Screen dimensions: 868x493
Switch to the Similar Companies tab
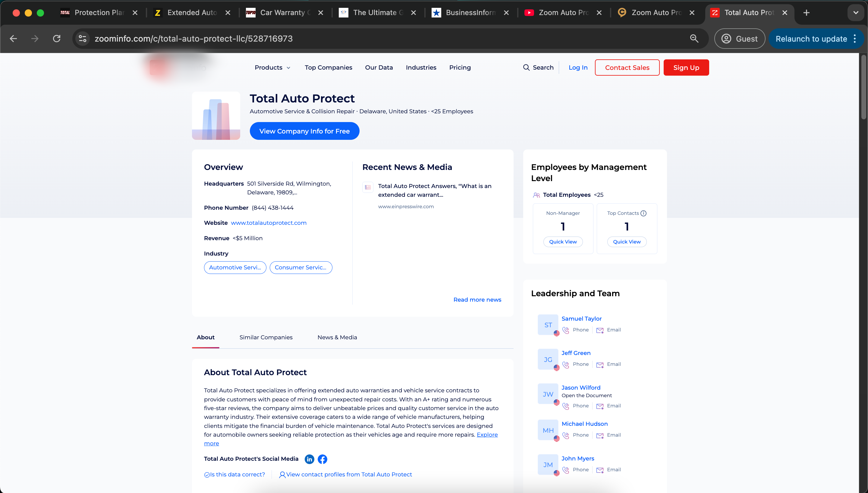pyautogui.click(x=266, y=337)
